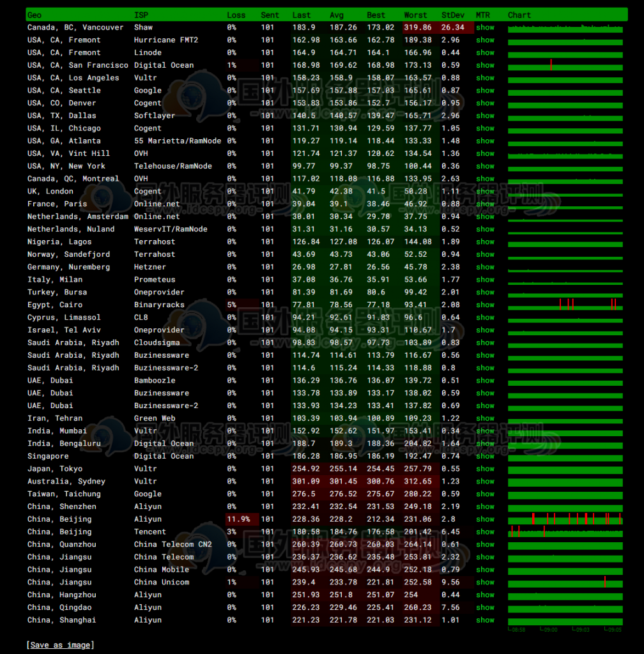Viewport: 644px width, 654px height.
Task: Open MTR 'show' link for Vancouver Shaw
Action: point(485,27)
